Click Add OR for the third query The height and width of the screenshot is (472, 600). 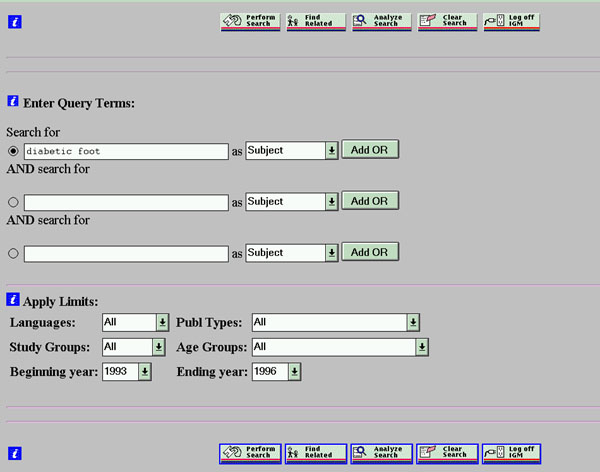tap(370, 252)
